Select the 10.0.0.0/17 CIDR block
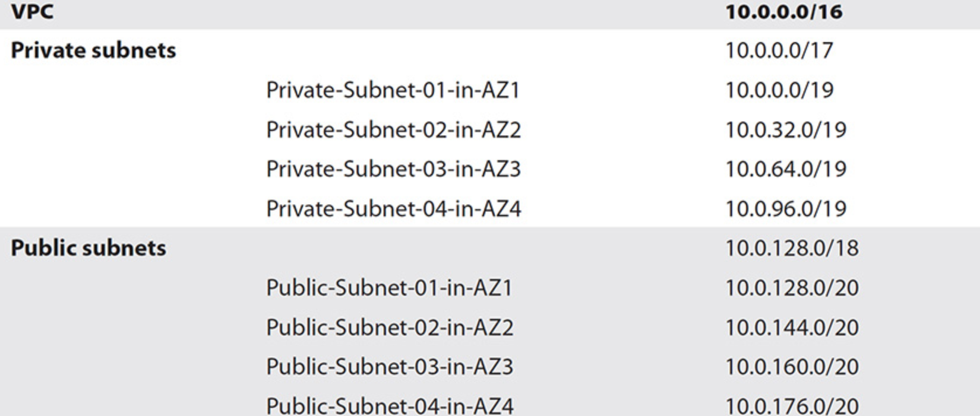 pyautogui.click(x=779, y=50)
